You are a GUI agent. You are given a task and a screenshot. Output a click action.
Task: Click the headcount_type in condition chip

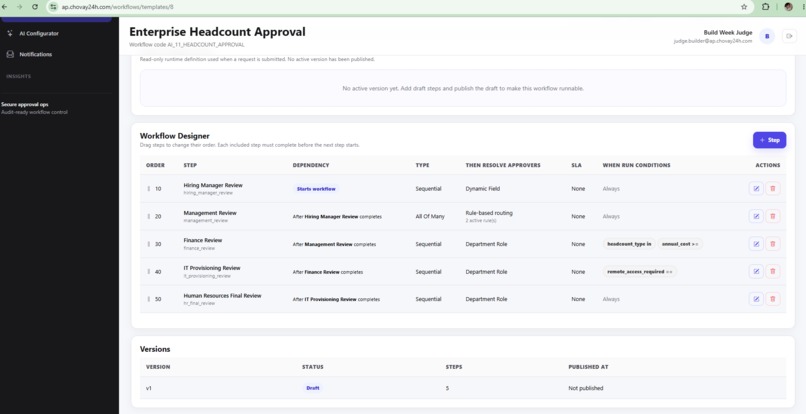629,244
